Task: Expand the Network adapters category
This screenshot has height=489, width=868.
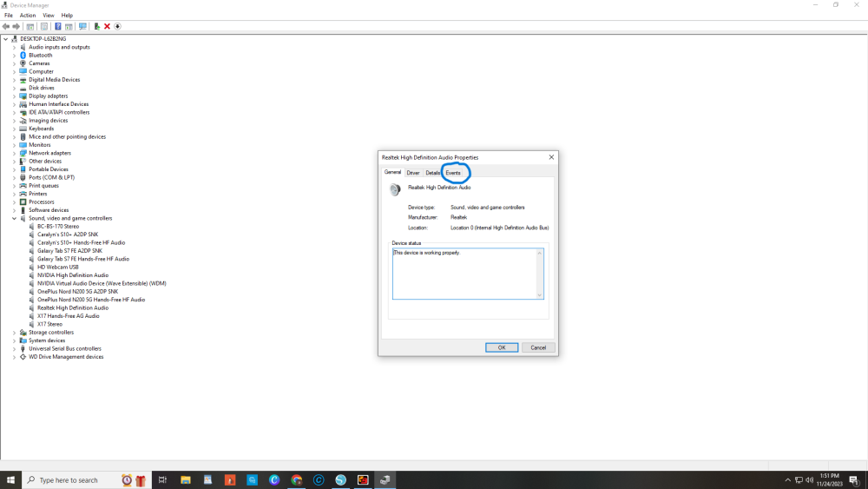Action: tap(15, 153)
